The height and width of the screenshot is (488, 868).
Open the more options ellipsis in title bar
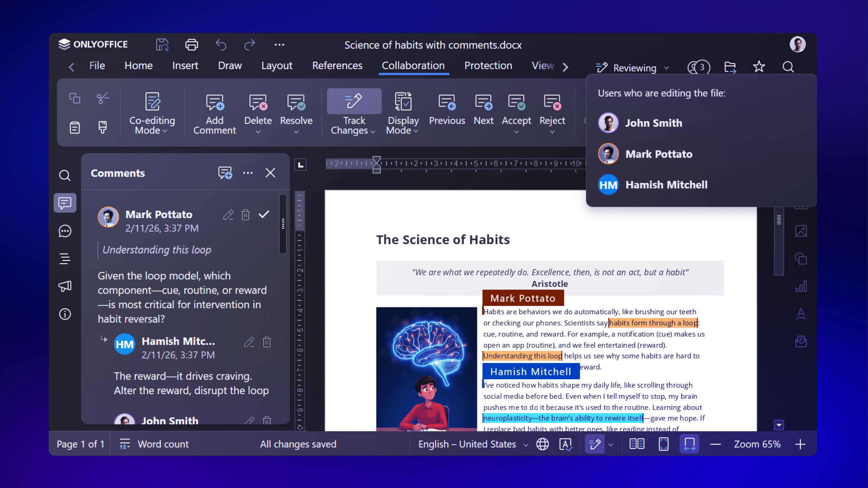point(279,45)
